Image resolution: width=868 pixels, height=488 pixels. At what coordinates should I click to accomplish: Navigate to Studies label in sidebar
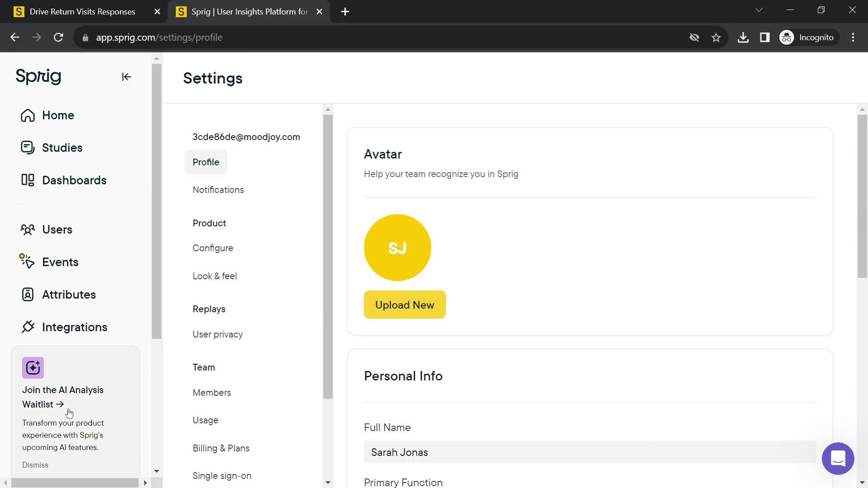(62, 148)
